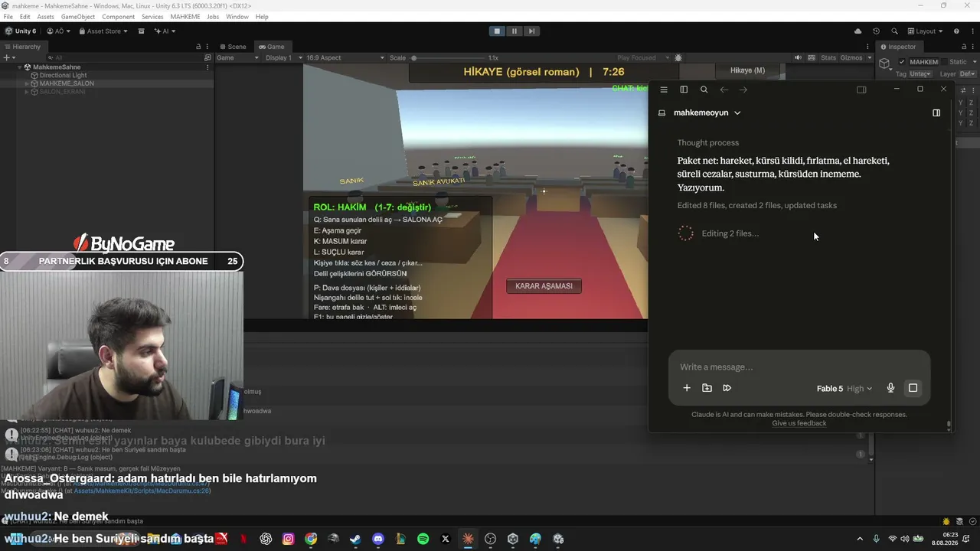Open the folder icon in Claude composer
The width and height of the screenshot is (980, 551).
[707, 388]
